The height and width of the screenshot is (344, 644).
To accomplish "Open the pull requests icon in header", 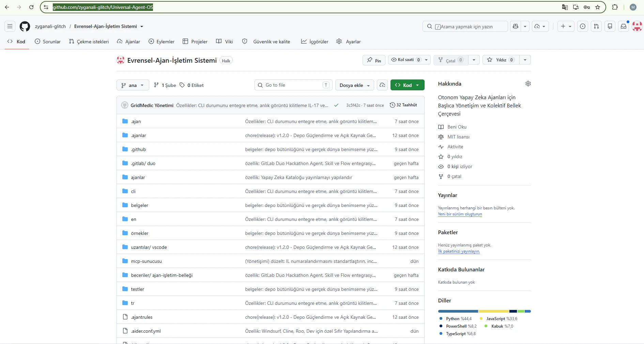I will click(x=596, y=26).
